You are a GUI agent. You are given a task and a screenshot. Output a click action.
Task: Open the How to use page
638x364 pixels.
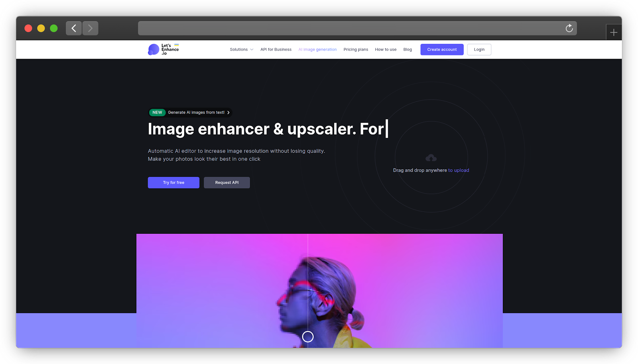pyautogui.click(x=386, y=49)
